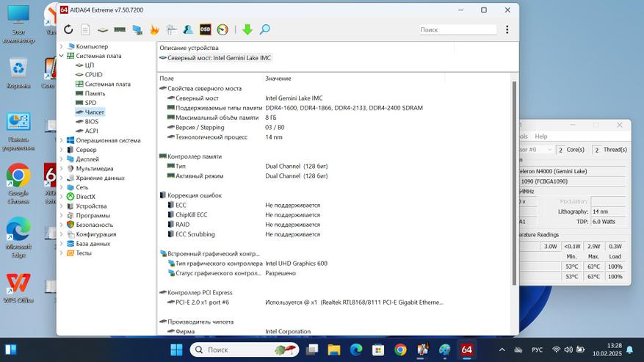Expand the Компьютер tree node
Screen dimensions: 644x362
click(x=62, y=46)
